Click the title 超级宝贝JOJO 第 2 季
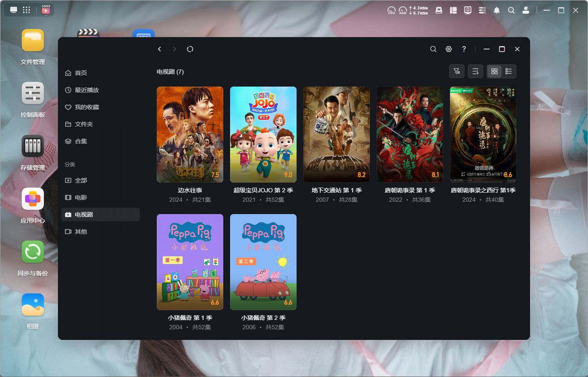This screenshot has height=377, width=588. point(263,190)
